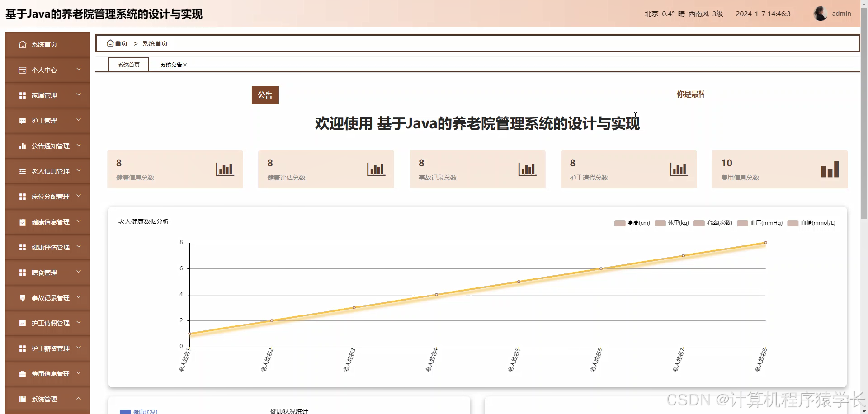
Task: Open the 健康信息总数 card
Action: (175, 169)
